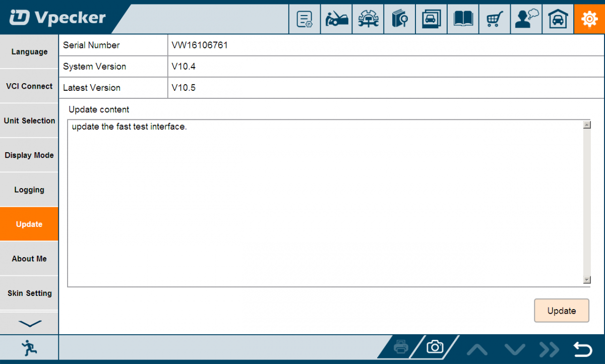The width and height of the screenshot is (605, 364).
Task: Click the Serial Number label
Action: pyautogui.click(x=91, y=45)
